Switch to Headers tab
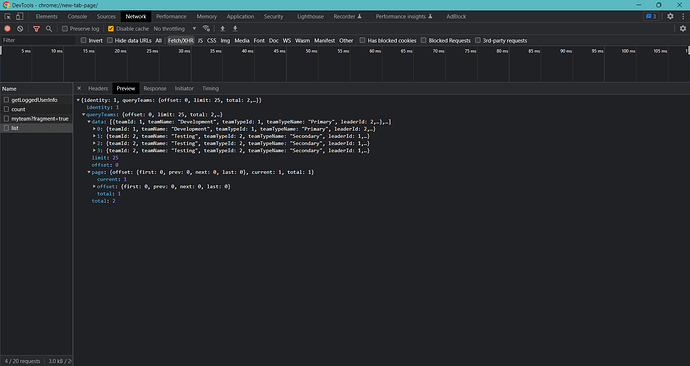Image resolution: width=690 pixels, height=366 pixels. [x=98, y=88]
